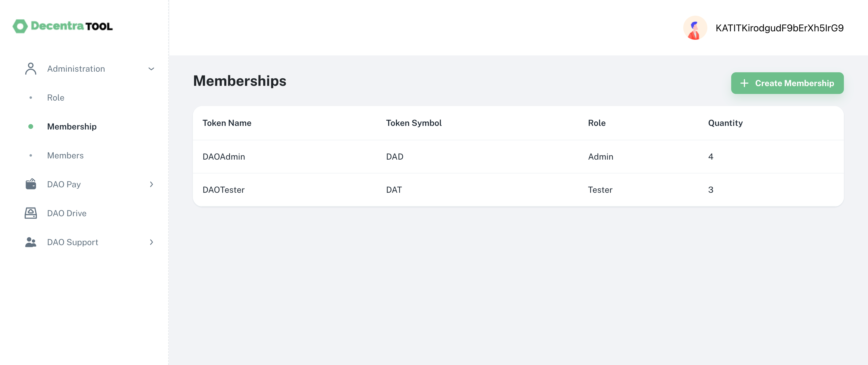The width and height of the screenshot is (868, 365).
Task: Click the DAOTester token row
Action: 404,189
